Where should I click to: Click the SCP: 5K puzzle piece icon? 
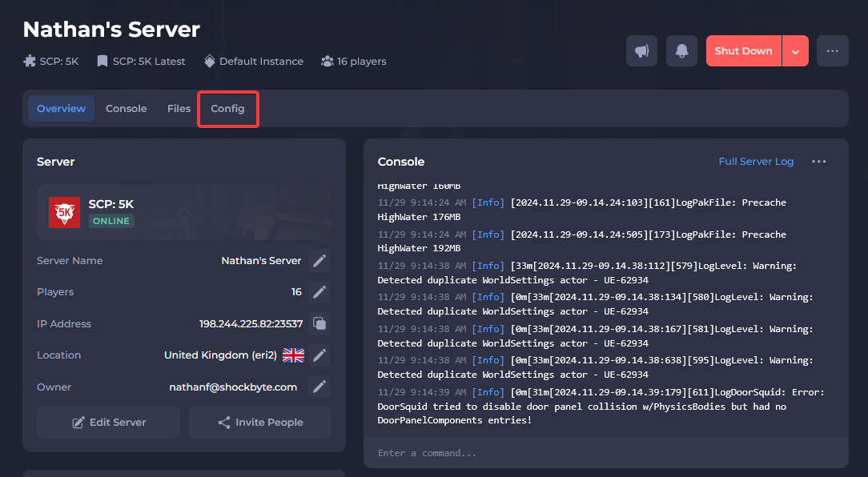tap(30, 61)
